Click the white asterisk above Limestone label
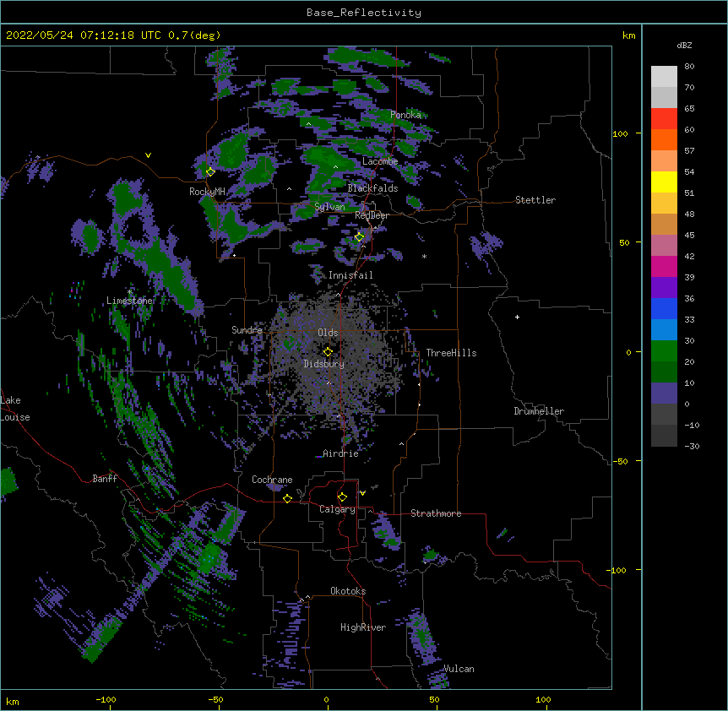This screenshot has height=711, width=728. [129, 292]
